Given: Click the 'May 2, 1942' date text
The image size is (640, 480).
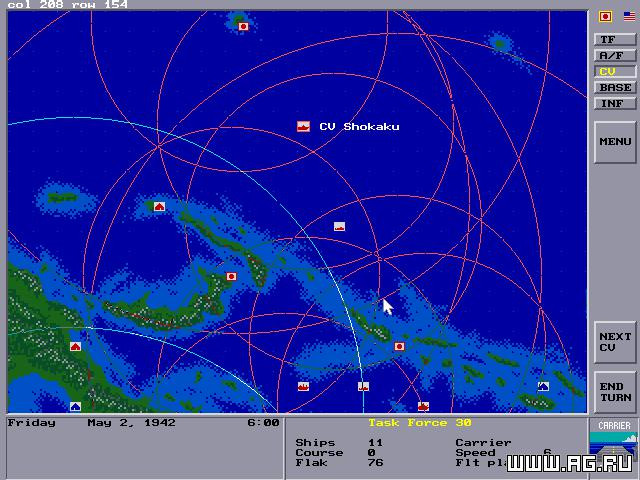Looking at the screenshot, I should pos(131,423).
